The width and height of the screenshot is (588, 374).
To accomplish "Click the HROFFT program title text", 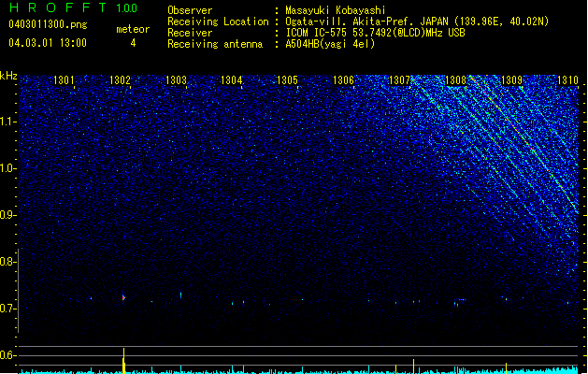I will (59, 7).
